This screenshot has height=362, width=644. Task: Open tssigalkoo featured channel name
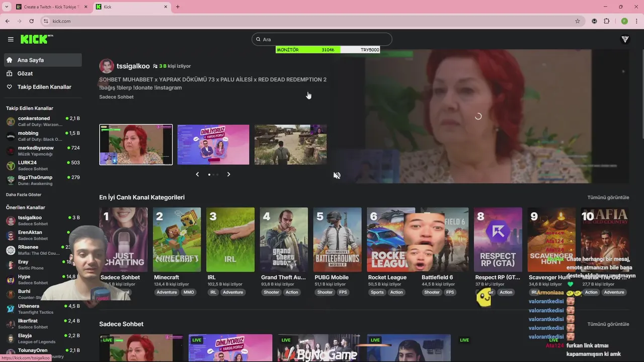pyautogui.click(x=133, y=66)
